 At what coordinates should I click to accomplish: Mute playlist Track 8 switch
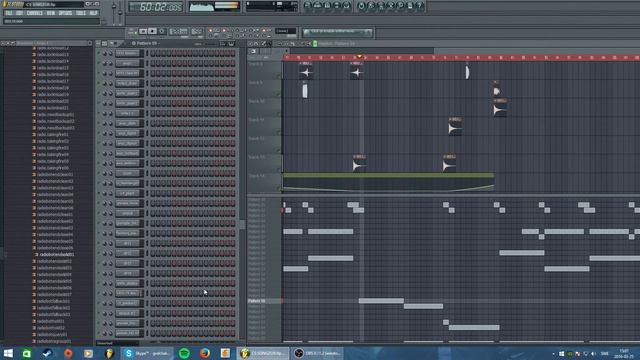click(279, 76)
